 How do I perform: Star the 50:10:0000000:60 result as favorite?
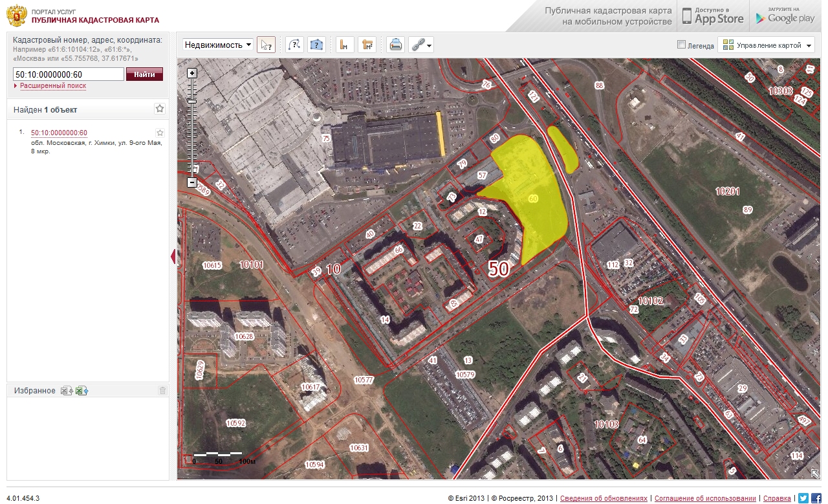click(x=160, y=133)
